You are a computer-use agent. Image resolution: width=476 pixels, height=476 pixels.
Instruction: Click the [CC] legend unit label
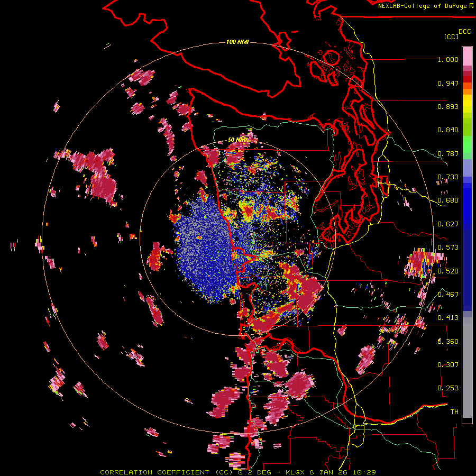tap(452, 36)
